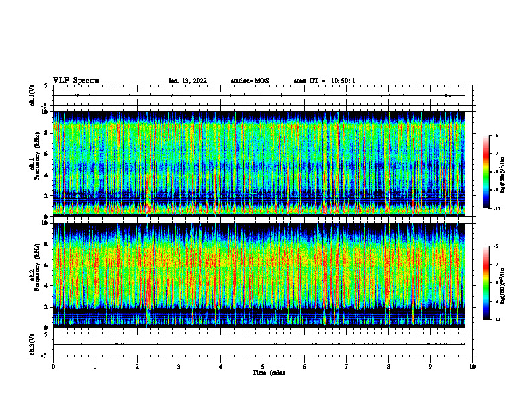Click the ch.1 frequency tick label "4"

[47, 175]
